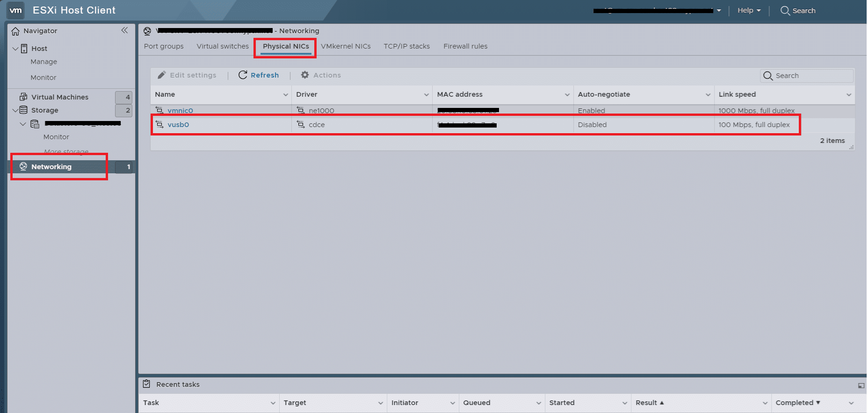868x413 pixels.
Task: Click the Virtual Machines icon in Navigator
Action: pos(23,97)
